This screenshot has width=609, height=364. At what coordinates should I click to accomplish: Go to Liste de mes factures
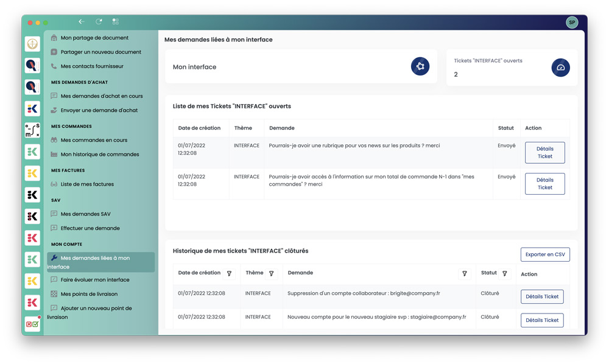tap(87, 184)
